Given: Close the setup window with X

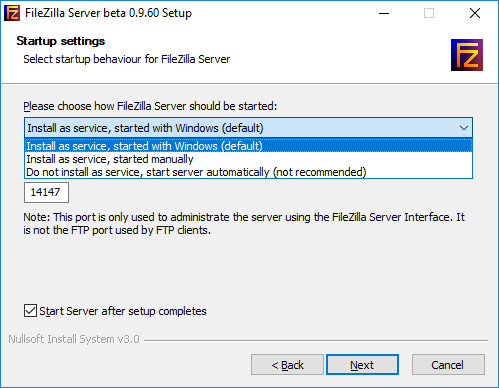Looking at the screenshot, I should [x=475, y=13].
